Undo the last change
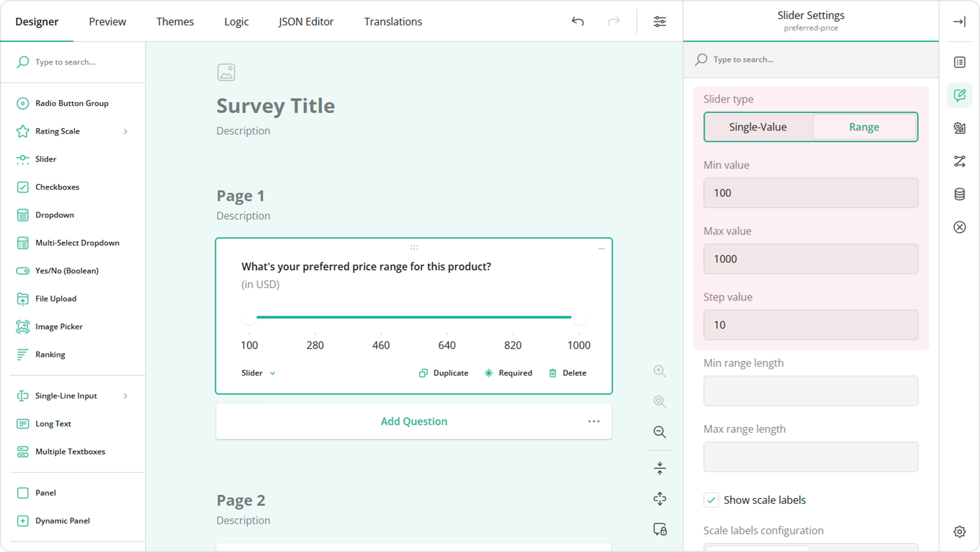980x552 pixels. pyautogui.click(x=578, y=21)
